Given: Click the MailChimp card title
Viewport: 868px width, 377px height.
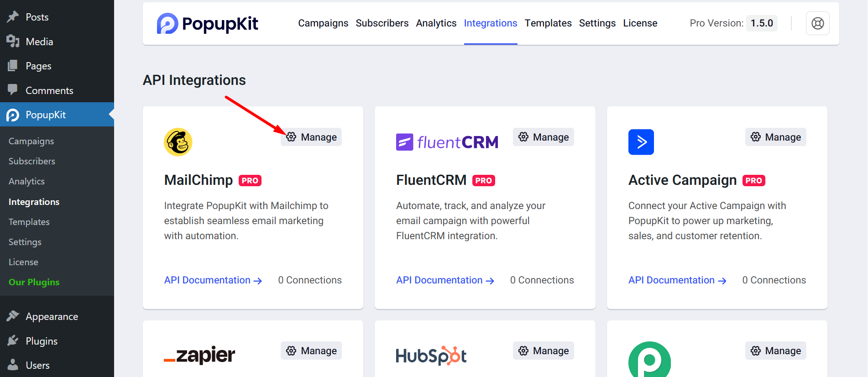Looking at the screenshot, I should 199,180.
